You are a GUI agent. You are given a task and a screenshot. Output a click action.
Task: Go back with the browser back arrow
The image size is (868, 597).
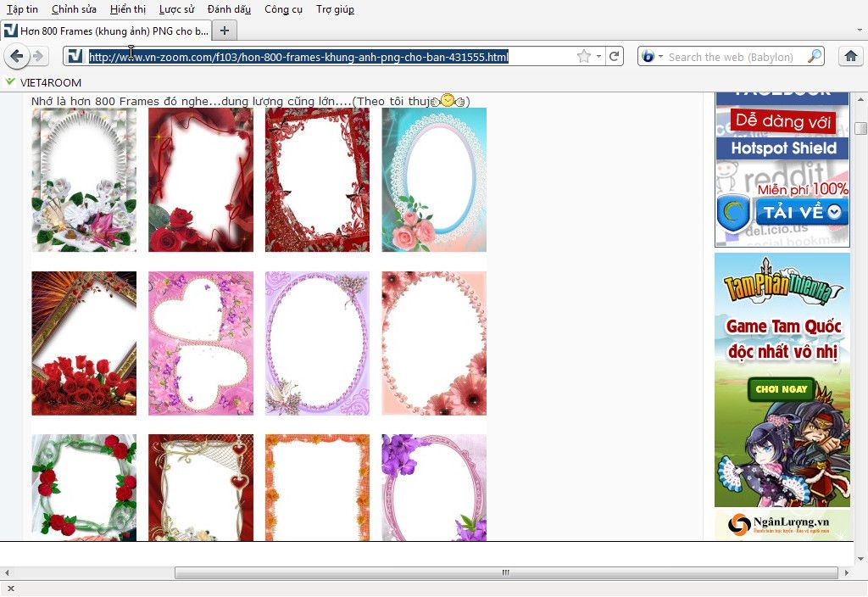pyautogui.click(x=17, y=56)
